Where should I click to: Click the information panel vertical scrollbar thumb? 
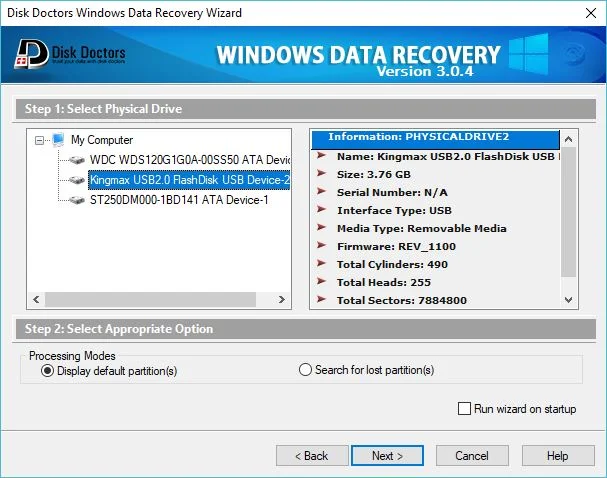point(568,212)
